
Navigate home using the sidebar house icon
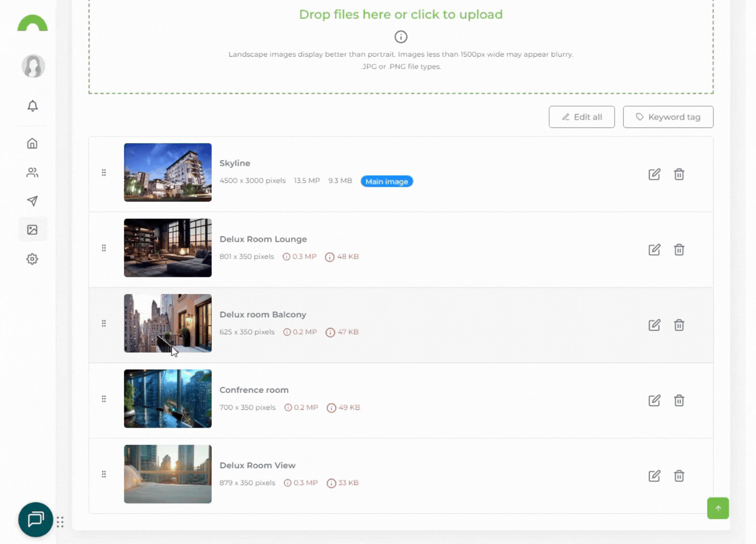(x=32, y=143)
